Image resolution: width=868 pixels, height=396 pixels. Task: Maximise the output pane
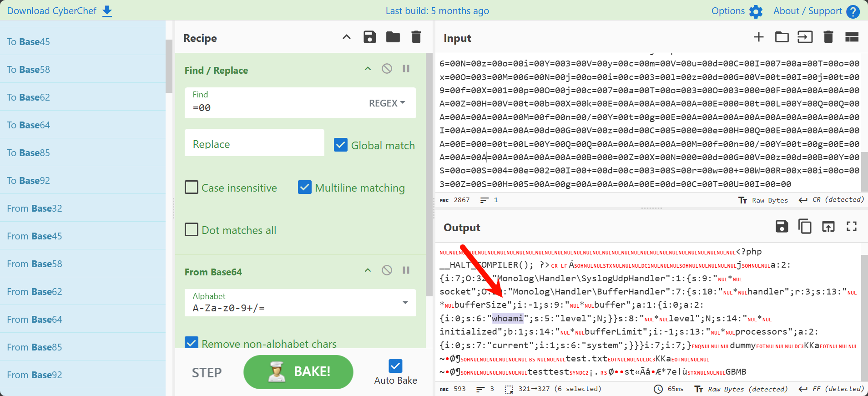point(851,226)
